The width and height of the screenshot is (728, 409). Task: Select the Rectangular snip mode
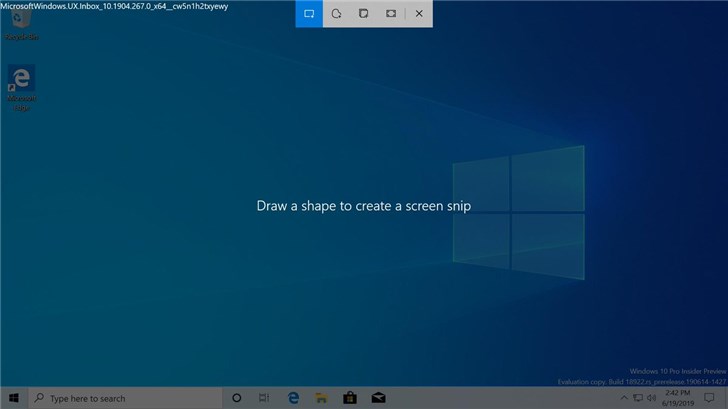point(309,14)
